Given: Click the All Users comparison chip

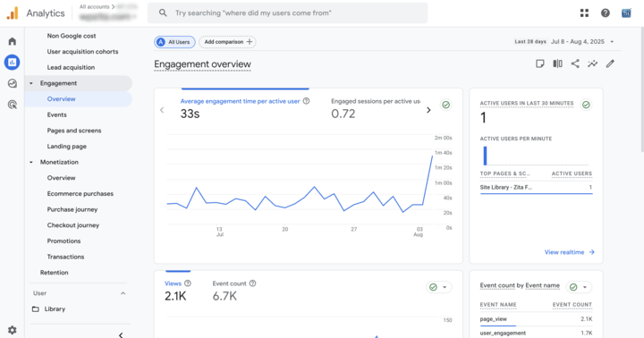Looking at the screenshot, I should click(x=174, y=42).
